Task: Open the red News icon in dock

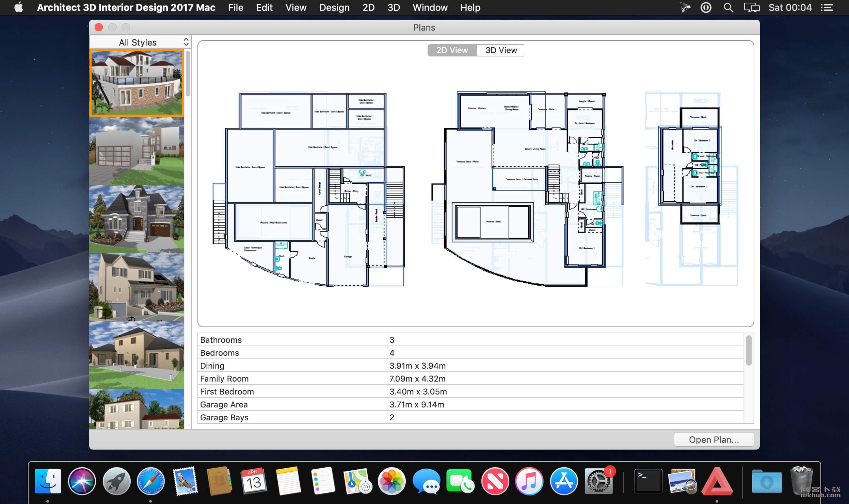Action: click(495, 481)
